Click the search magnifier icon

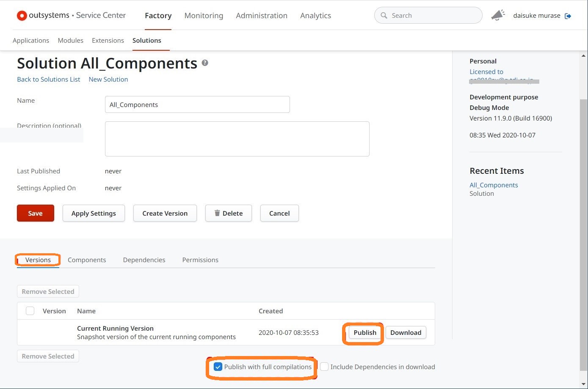(x=384, y=16)
